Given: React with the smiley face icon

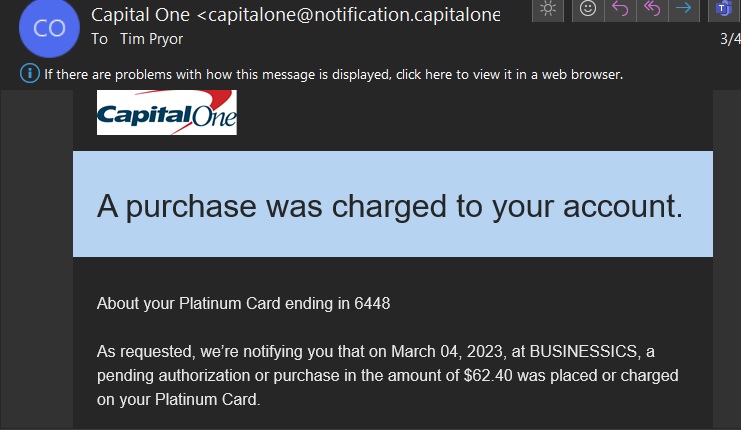Looking at the screenshot, I should [x=588, y=9].
